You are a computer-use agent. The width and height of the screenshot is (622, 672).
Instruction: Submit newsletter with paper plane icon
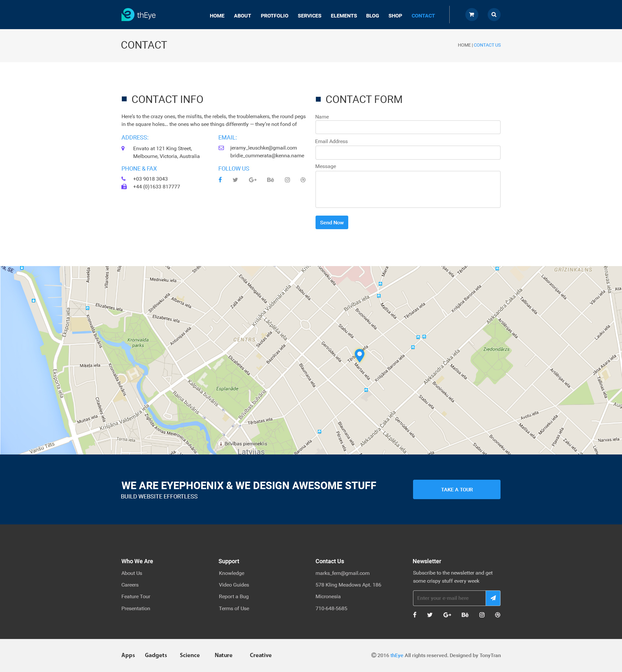493,598
